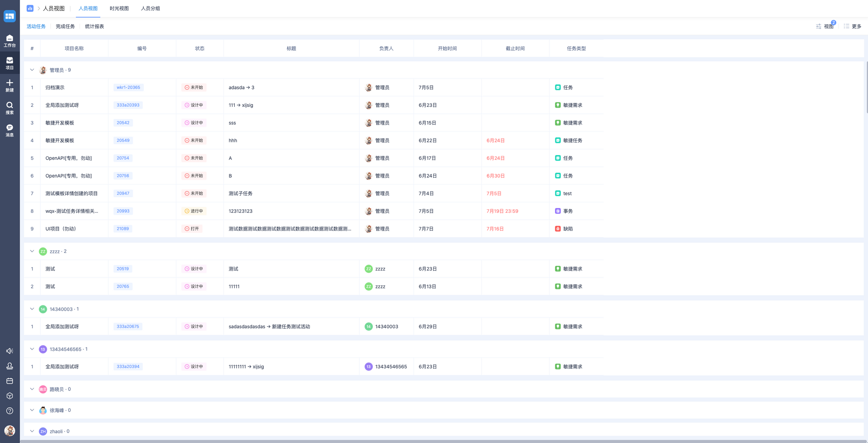Open the 完成任务 sub-tab
Image resolution: width=868 pixels, height=443 pixels.
[x=65, y=26]
